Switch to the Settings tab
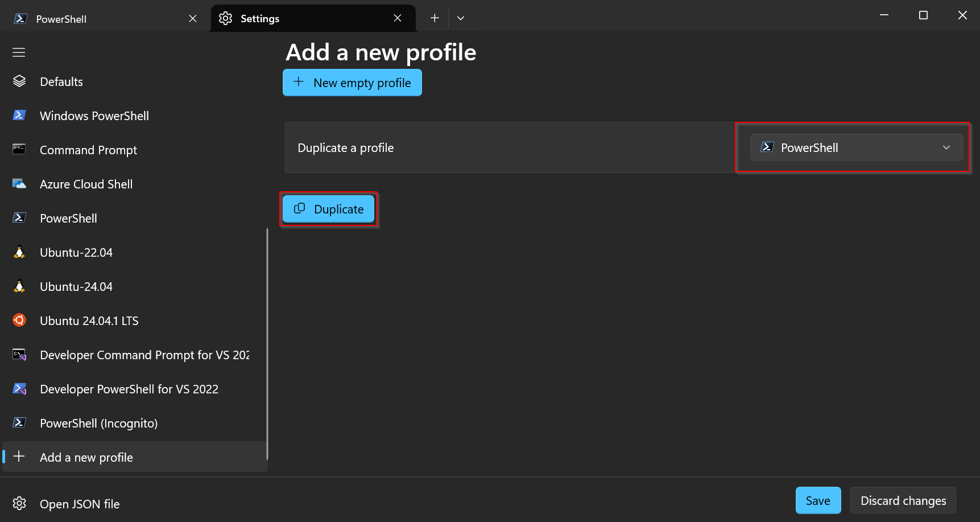This screenshot has width=980, height=522. pyautogui.click(x=313, y=18)
